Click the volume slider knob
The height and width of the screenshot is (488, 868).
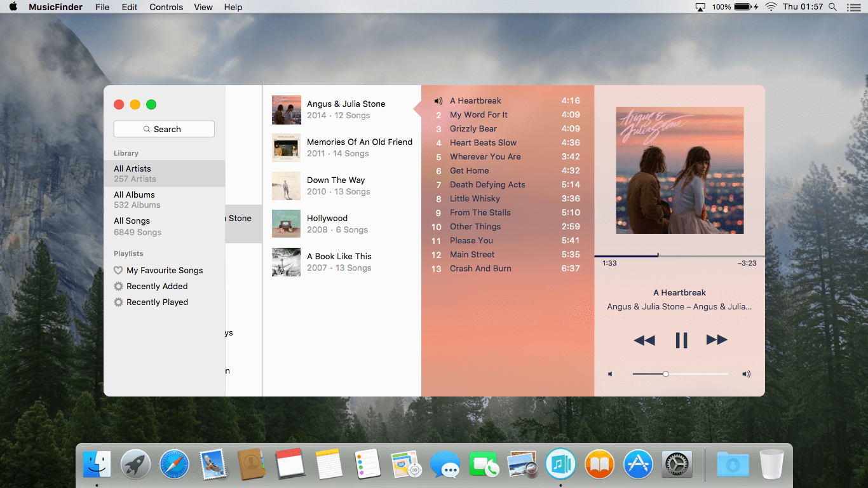coord(665,374)
